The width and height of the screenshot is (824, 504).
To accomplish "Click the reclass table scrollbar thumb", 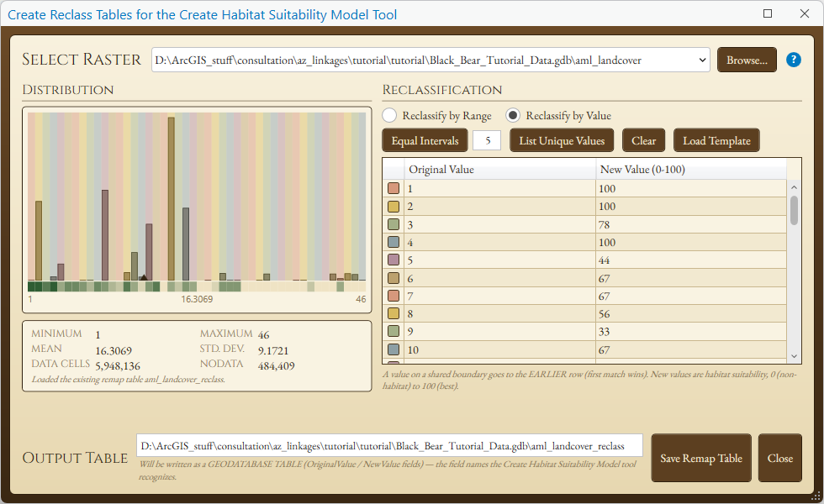I will click(x=794, y=211).
